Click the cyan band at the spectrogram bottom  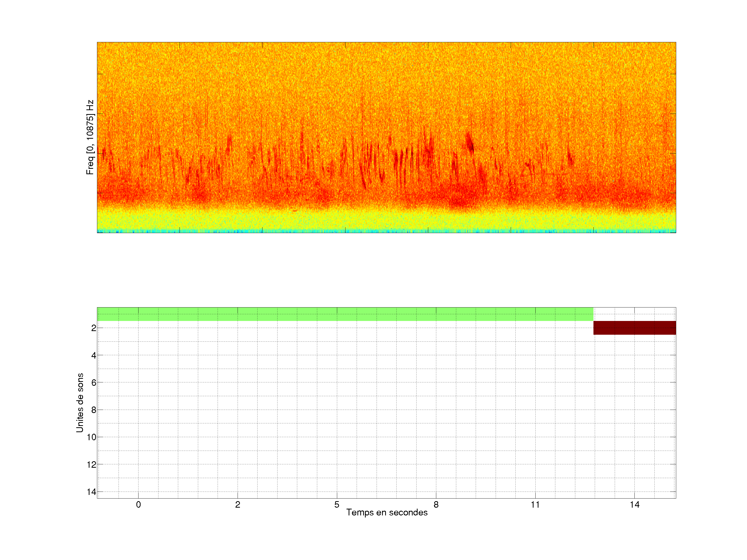coord(386,231)
